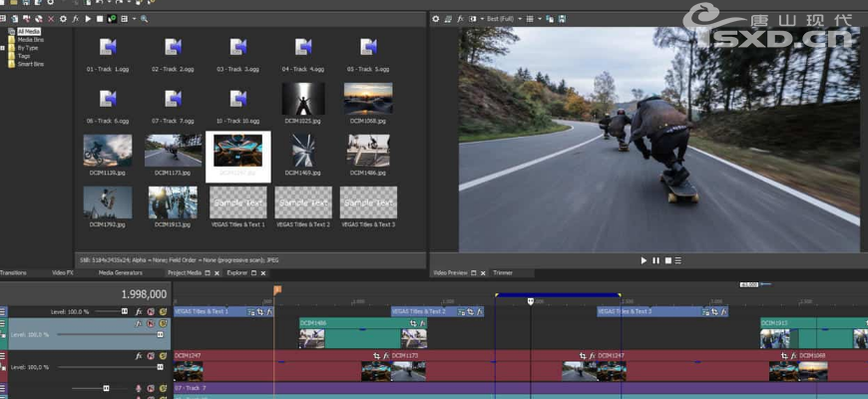
Task: Open Track FX on the first video track
Action: click(139, 311)
